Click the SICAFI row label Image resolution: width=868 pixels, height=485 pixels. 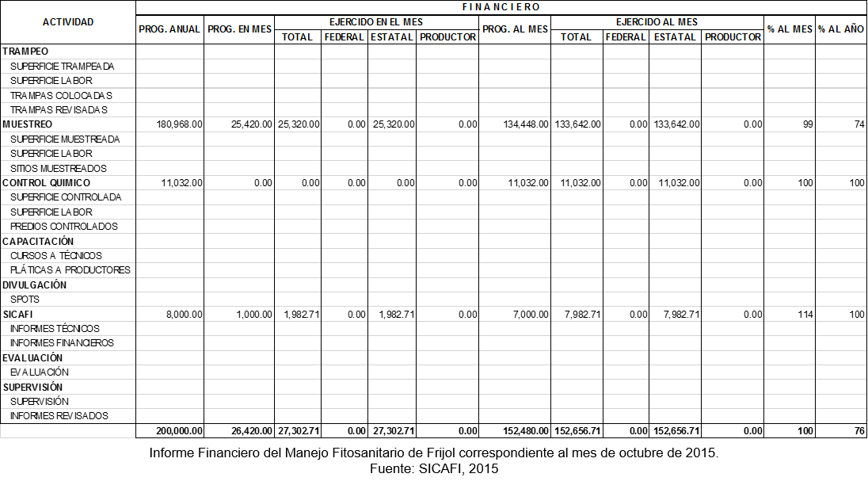[17, 315]
